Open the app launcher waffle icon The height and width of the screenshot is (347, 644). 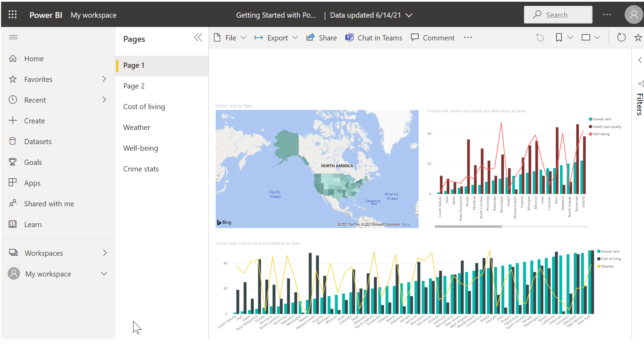[12, 15]
